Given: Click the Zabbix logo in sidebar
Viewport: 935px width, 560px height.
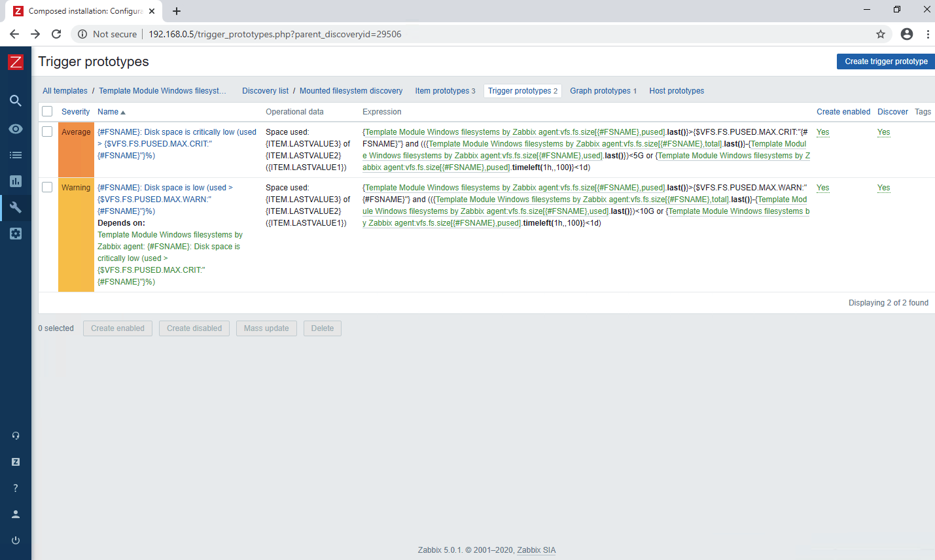Looking at the screenshot, I should [16, 62].
